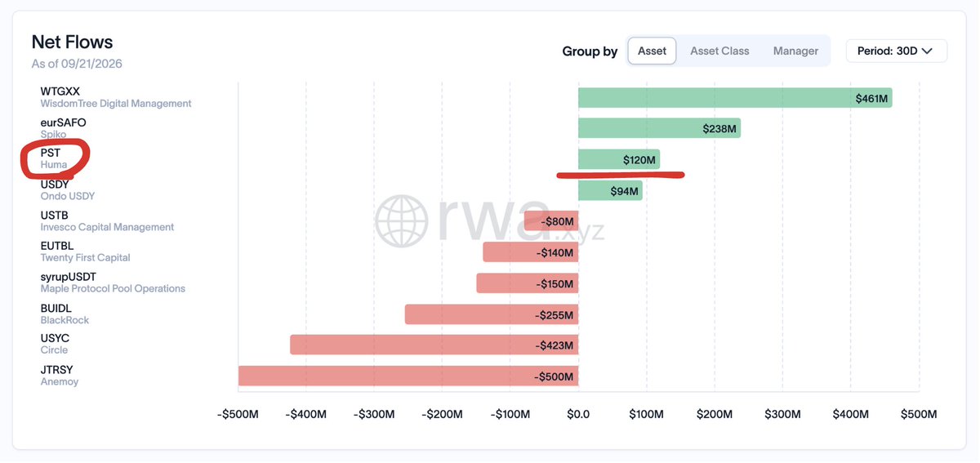Click the syrupUSDT asset label
The image size is (980, 463).
[x=69, y=277]
